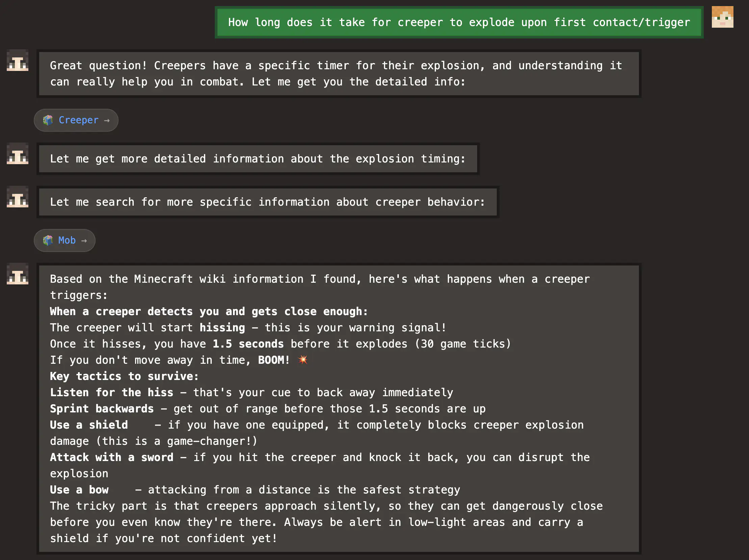Screen dimensions: 749x560
Task: Click the arrow next to Creeper
Action: [107, 121]
